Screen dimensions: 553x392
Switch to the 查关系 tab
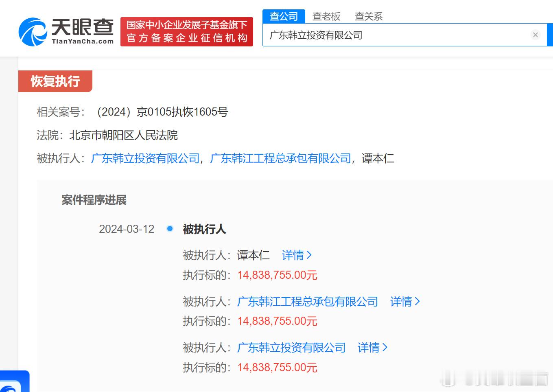(369, 16)
